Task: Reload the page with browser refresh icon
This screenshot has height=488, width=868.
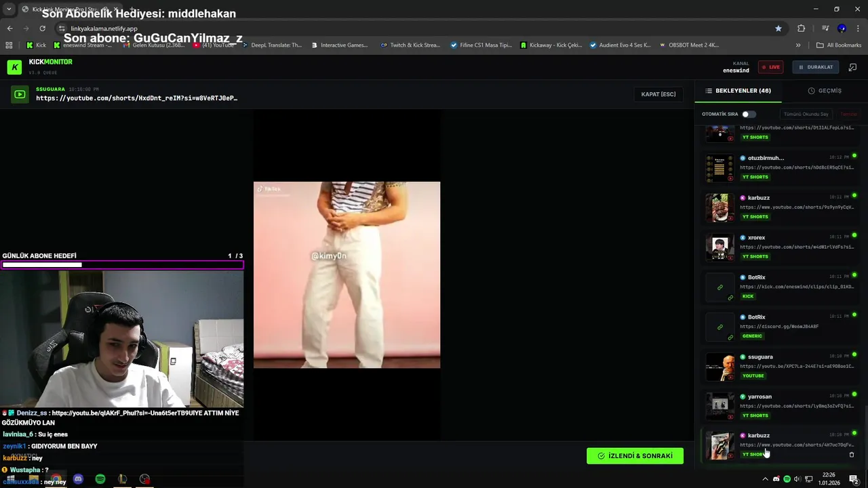Action: (x=42, y=28)
